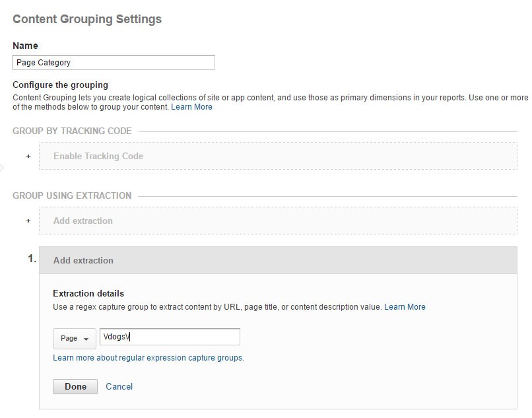Click the Name label above the text field

click(x=25, y=46)
